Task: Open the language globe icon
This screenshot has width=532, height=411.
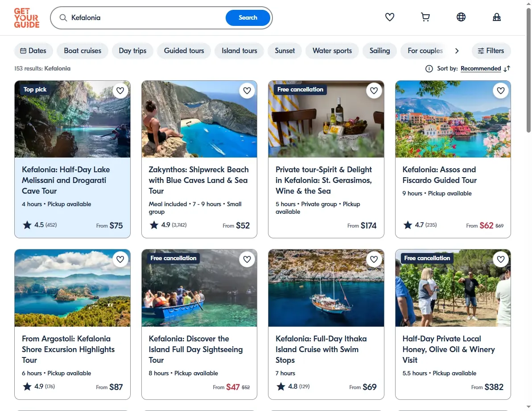Action: [461, 17]
